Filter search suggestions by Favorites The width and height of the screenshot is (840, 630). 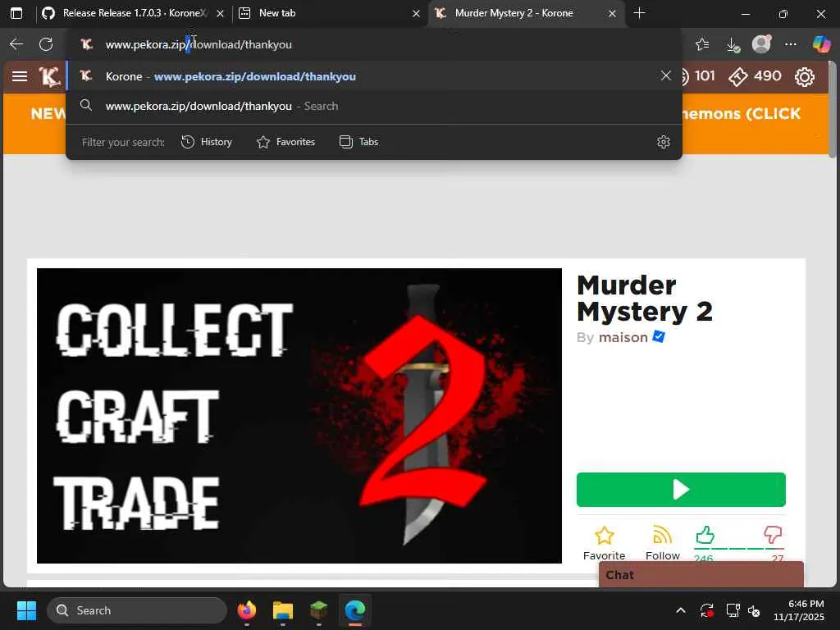pyautogui.click(x=286, y=142)
